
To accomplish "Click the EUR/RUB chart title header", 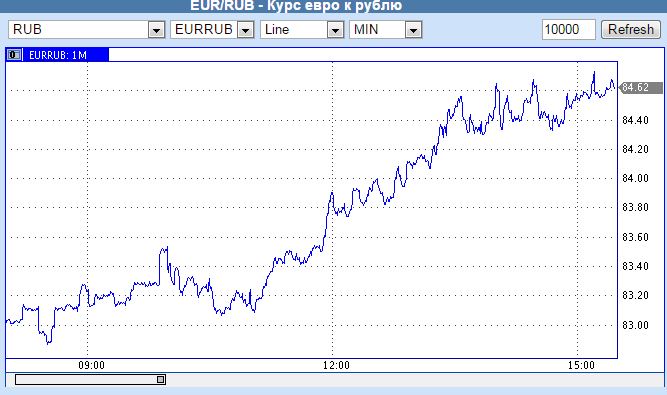I will (296, 6).
